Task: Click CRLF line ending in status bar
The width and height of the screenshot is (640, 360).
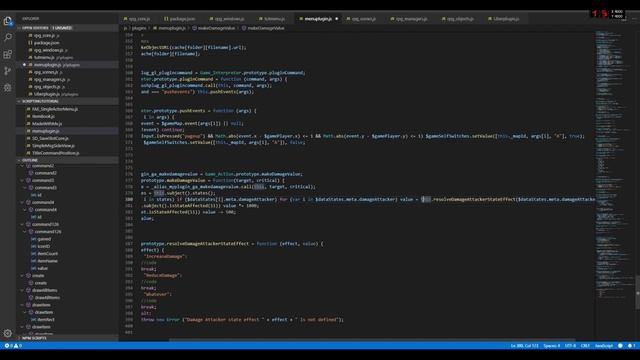Action: [585, 346]
